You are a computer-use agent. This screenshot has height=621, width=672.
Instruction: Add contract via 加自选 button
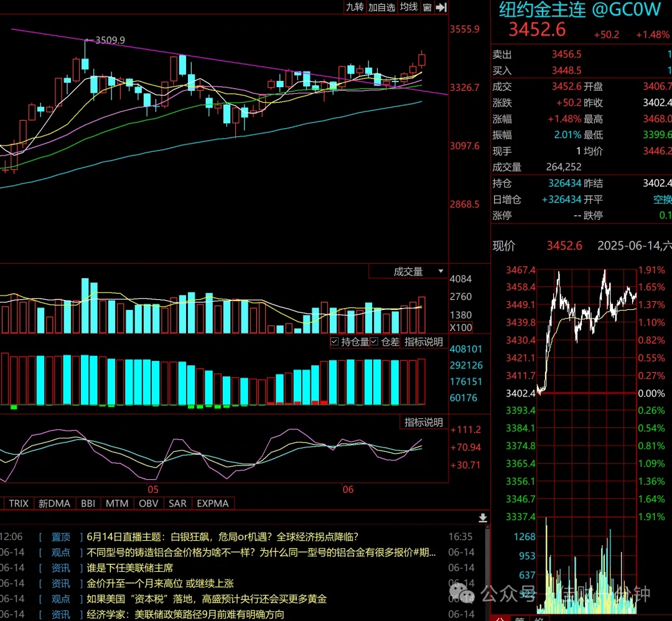click(381, 7)
